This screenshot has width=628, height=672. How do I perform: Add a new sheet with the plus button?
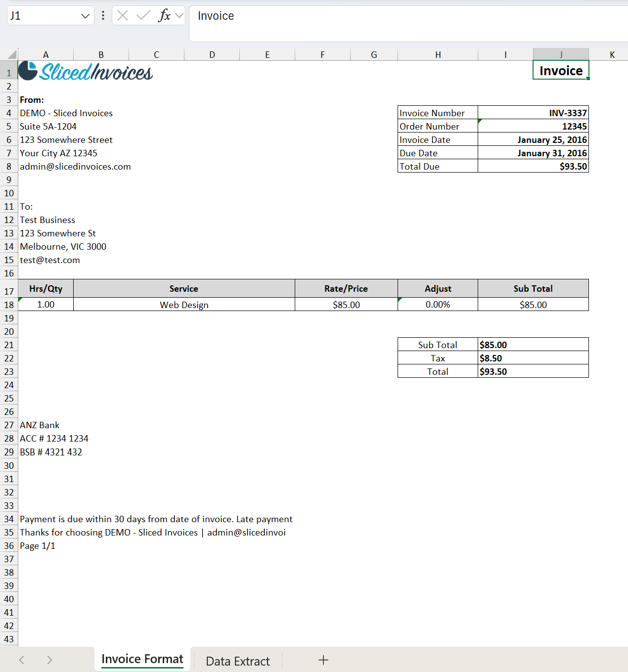323,660
